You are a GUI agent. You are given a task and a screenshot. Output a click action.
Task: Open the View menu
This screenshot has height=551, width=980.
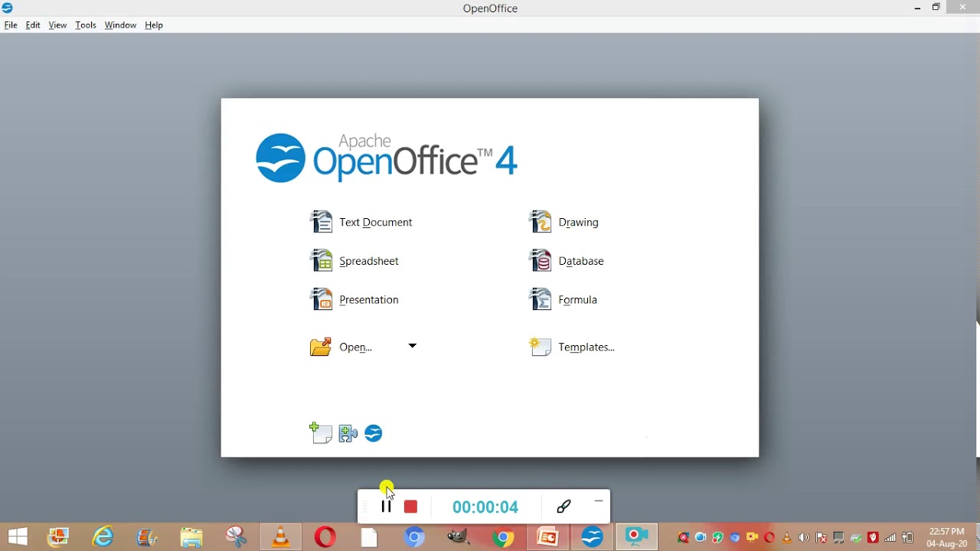pyautogui.click(x=57, y=25)
